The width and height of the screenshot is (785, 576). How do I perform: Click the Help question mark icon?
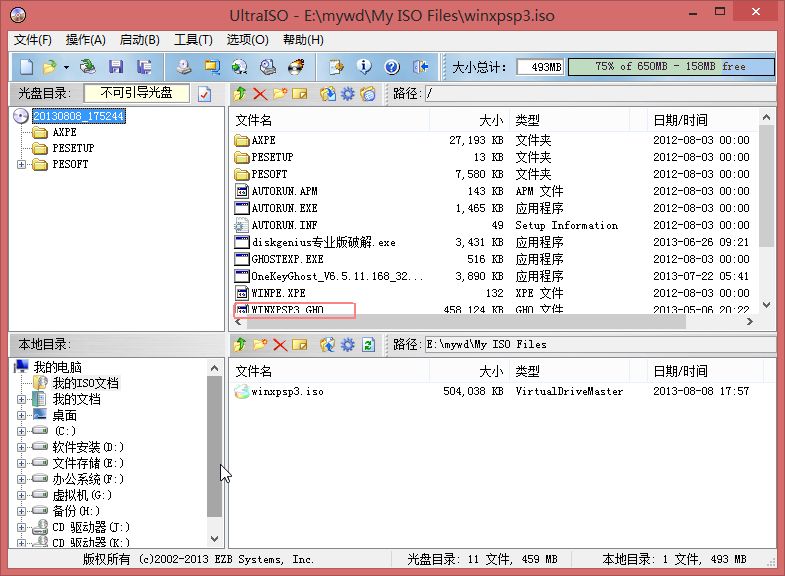click(x=392, y=67)
